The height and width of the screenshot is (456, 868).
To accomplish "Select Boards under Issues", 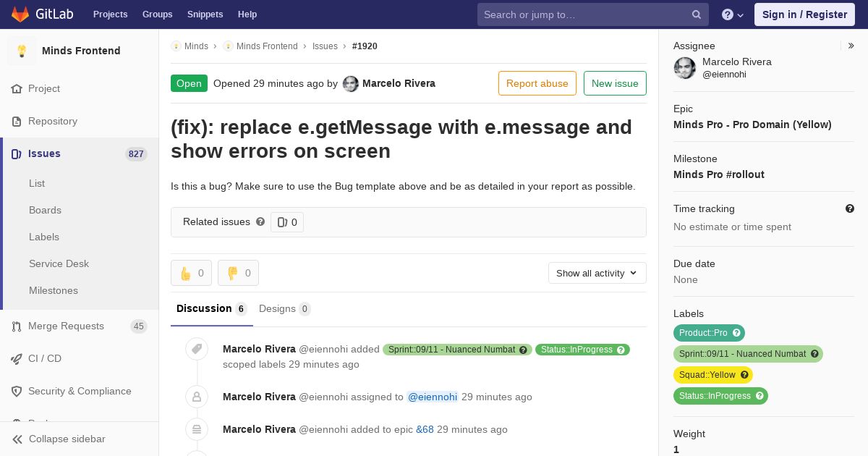I will [45, 210].
